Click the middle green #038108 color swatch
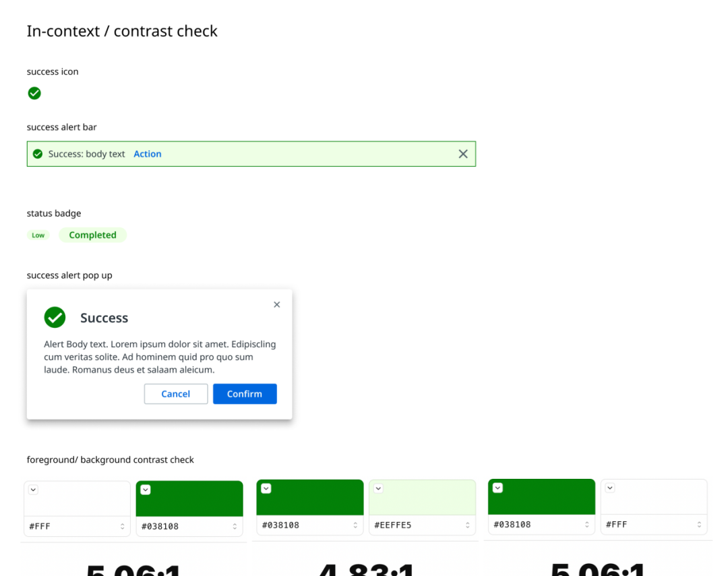 (x=310, y=498)
